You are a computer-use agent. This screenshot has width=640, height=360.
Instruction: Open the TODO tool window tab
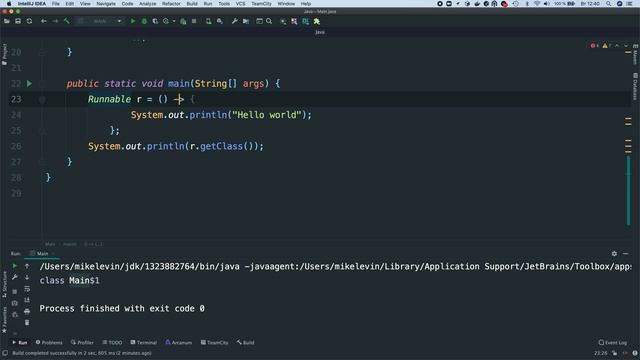click(x=112, y=342)
